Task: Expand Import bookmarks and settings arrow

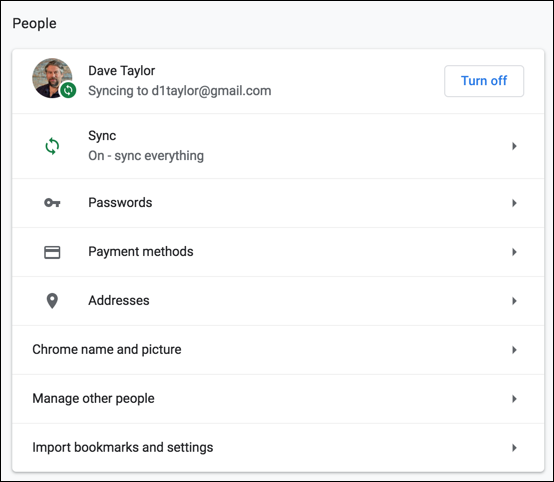Action: click(514, 448)
